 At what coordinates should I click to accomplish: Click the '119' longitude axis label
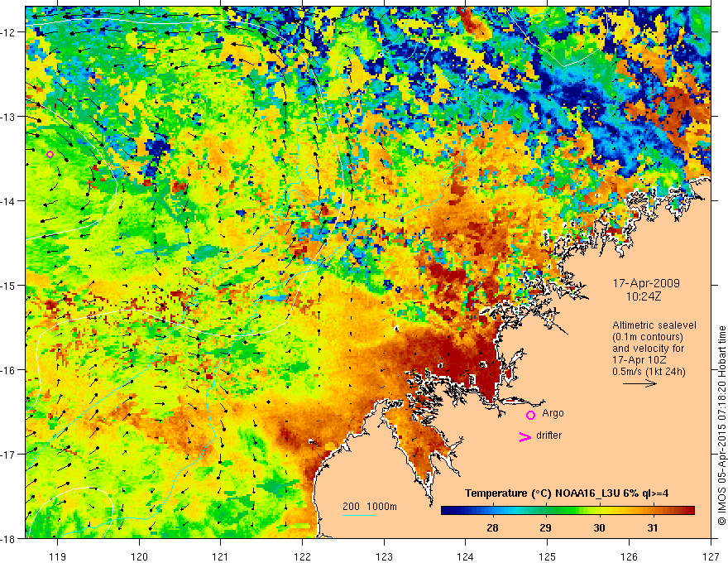(57, 556)
